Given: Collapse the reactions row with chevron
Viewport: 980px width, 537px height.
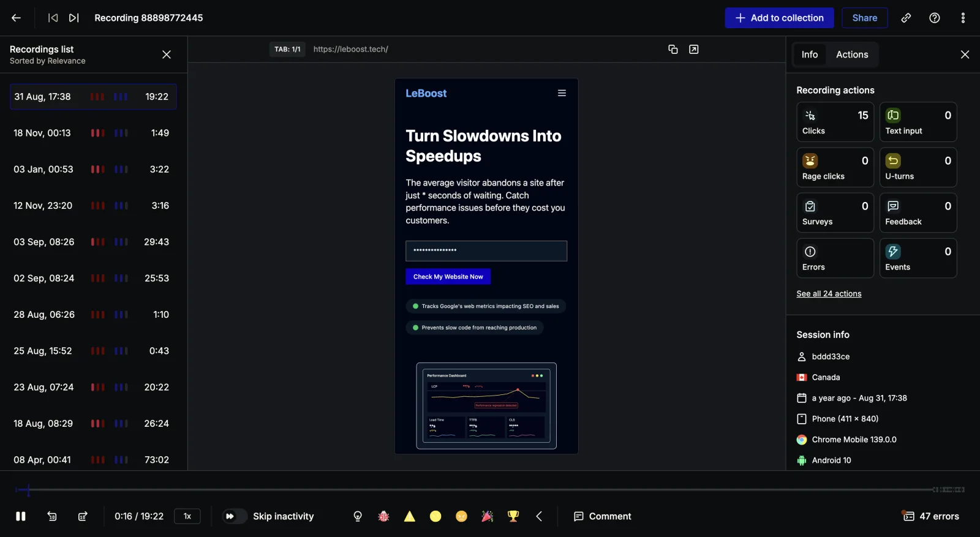Looking at the screenshot, I should [539, 516].
